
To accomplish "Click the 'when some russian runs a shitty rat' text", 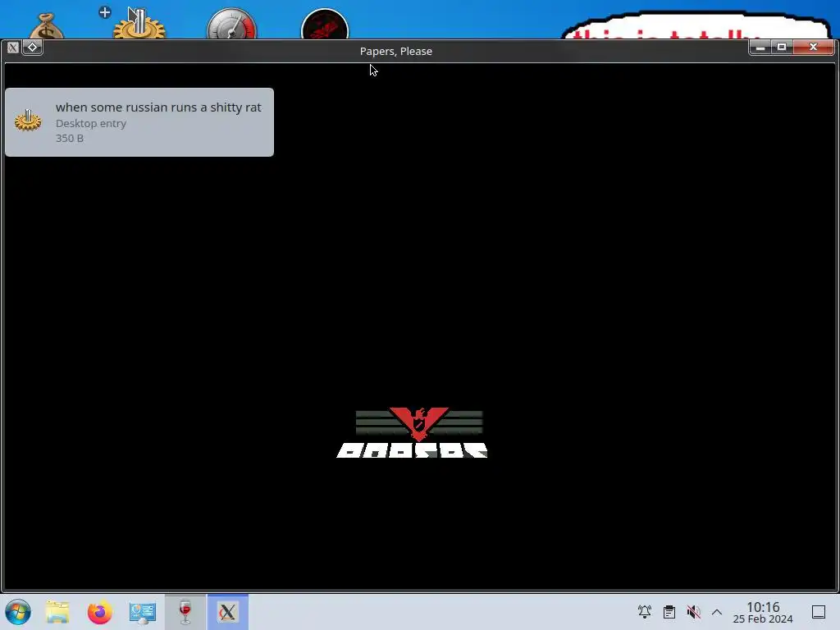I will tap(158, 107).
